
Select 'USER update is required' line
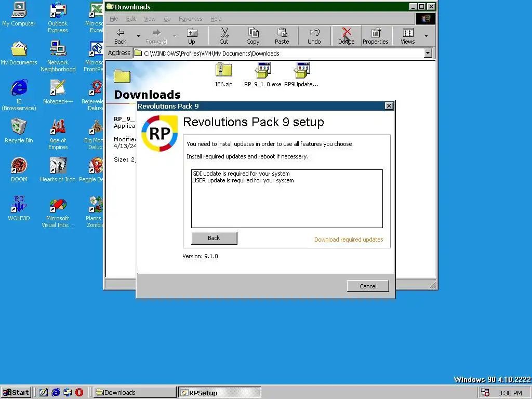243,180
